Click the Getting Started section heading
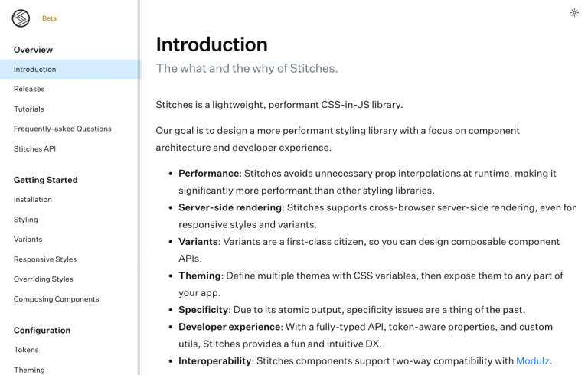This screenshot has height=375, width=588. click(46, 180)
